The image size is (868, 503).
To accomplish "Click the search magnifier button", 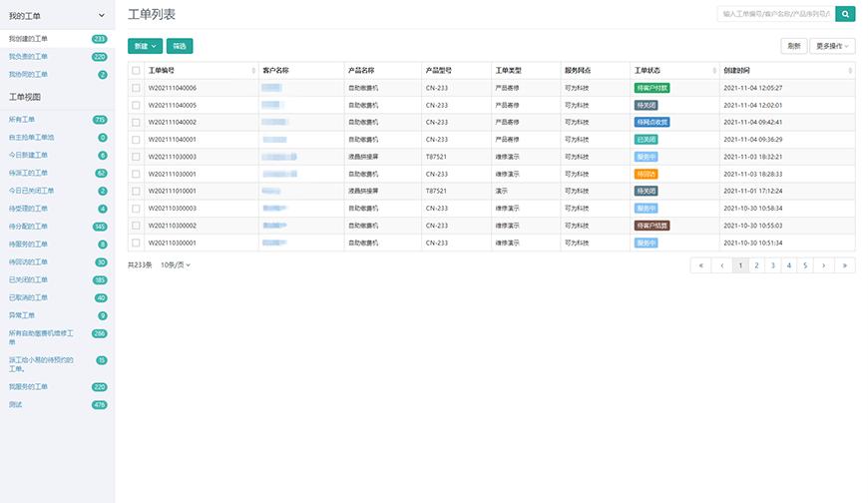I will click(845, 14).
